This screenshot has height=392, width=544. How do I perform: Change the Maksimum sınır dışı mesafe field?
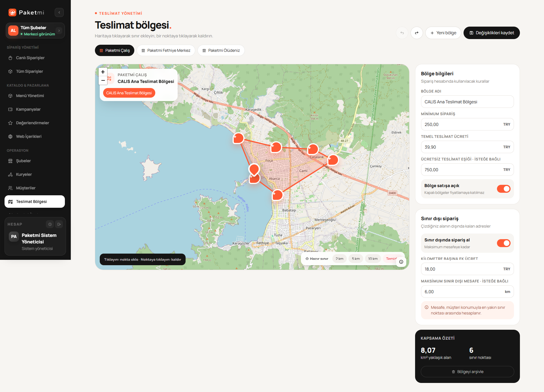point(467,292)
